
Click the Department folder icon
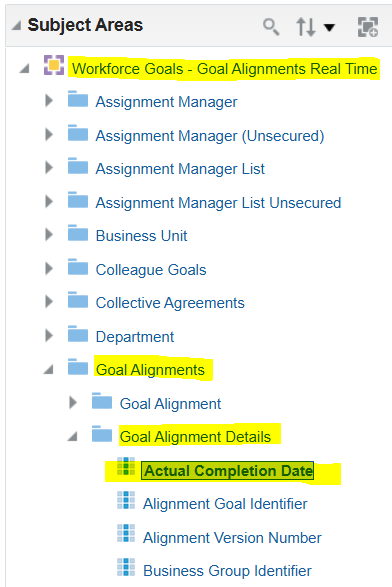click(x=78, y=334)
